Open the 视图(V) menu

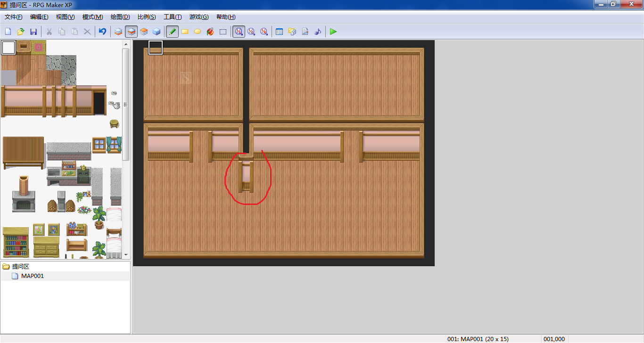[65, 17]
